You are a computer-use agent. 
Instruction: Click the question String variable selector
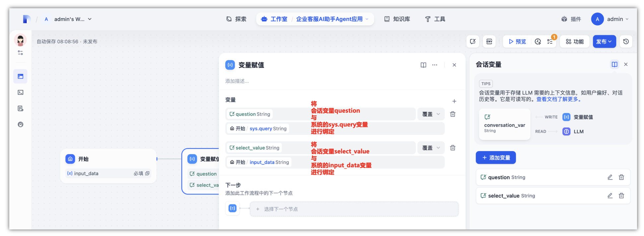tap(320, 114)
